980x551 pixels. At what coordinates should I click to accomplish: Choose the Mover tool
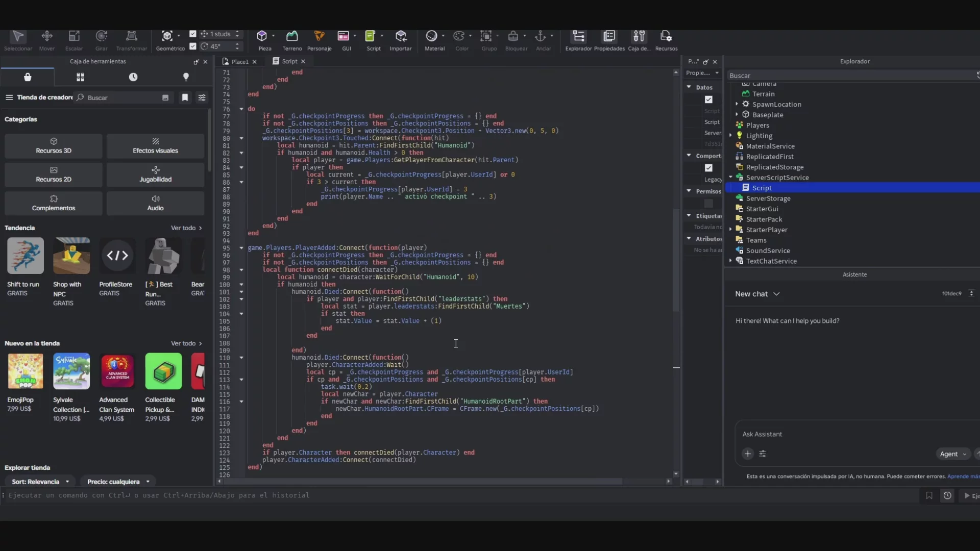[47, 37]
